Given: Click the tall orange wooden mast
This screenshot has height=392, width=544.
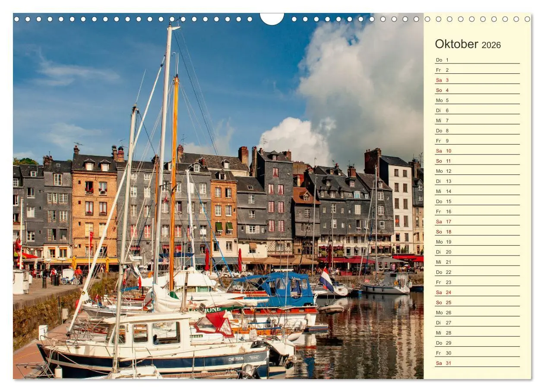Looking at the screenshot, I should click(174, 181).
